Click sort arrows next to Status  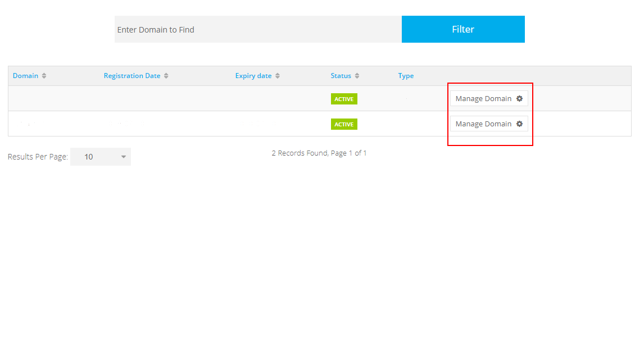[x=357, y=76]
